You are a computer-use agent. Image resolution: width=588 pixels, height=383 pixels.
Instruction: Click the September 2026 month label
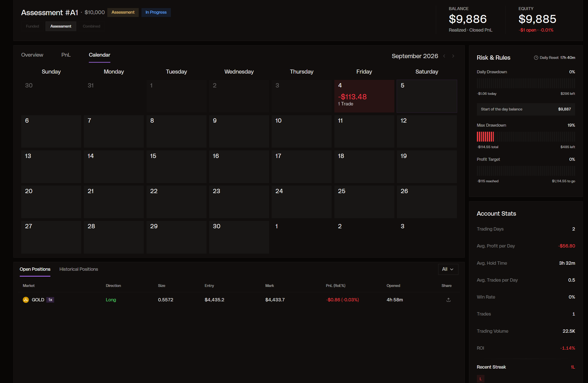tap(415, 56)
